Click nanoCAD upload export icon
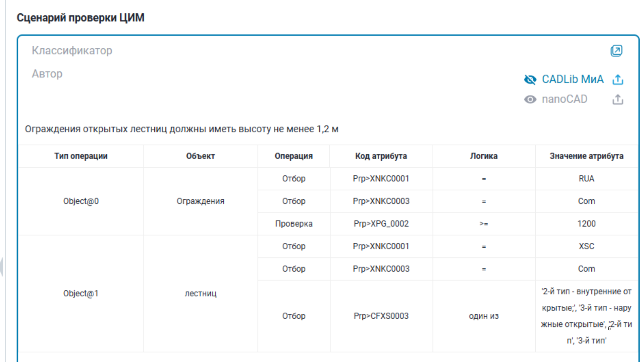Screen dimensions: 644x362 618,100
